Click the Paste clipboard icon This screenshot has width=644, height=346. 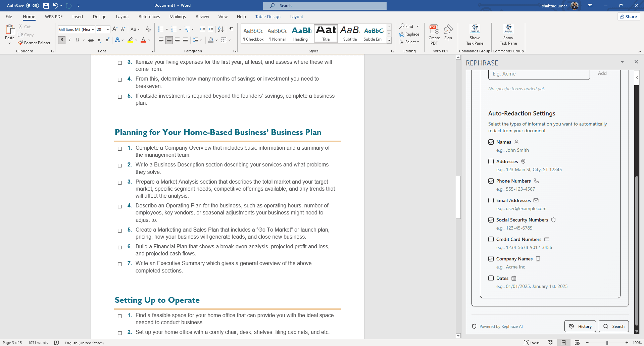[x=10, y=30]
